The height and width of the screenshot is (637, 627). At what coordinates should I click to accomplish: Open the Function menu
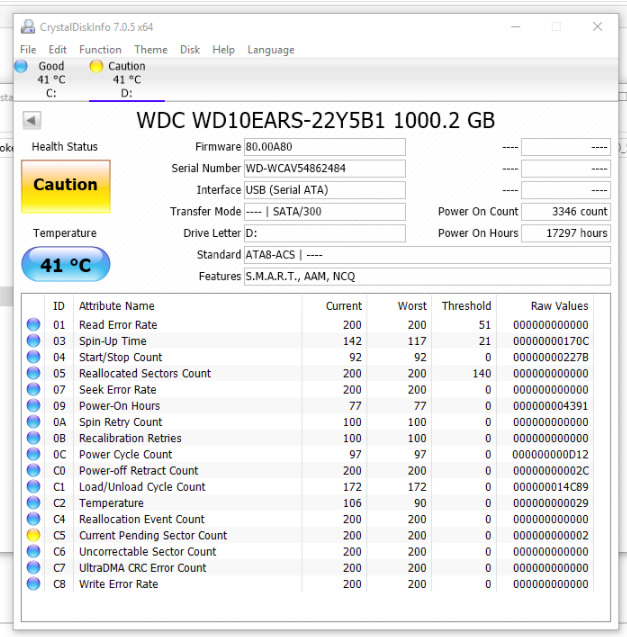[x=100, y=50]
